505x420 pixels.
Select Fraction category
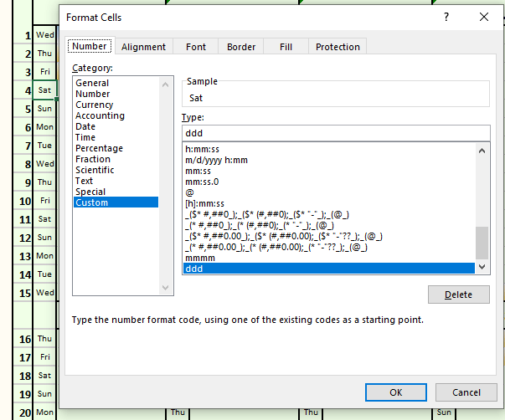[x=116, y=159]
